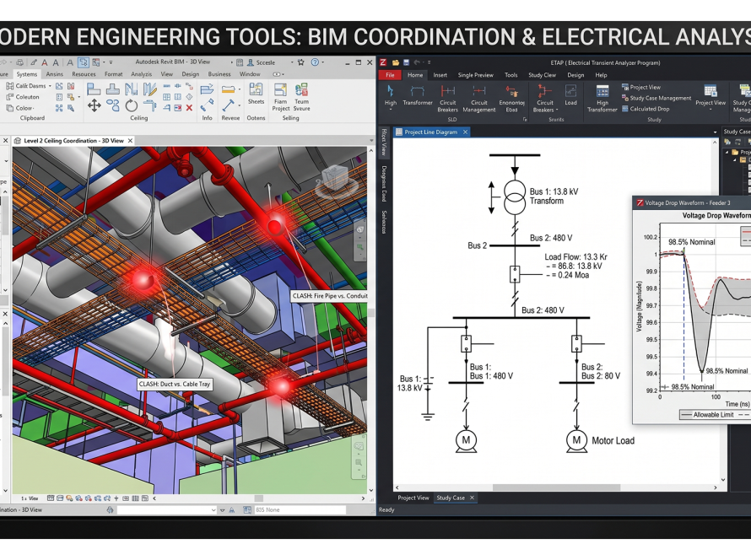Click the Revit 3D view horizontal scrollbar thumb

(259, 498)
